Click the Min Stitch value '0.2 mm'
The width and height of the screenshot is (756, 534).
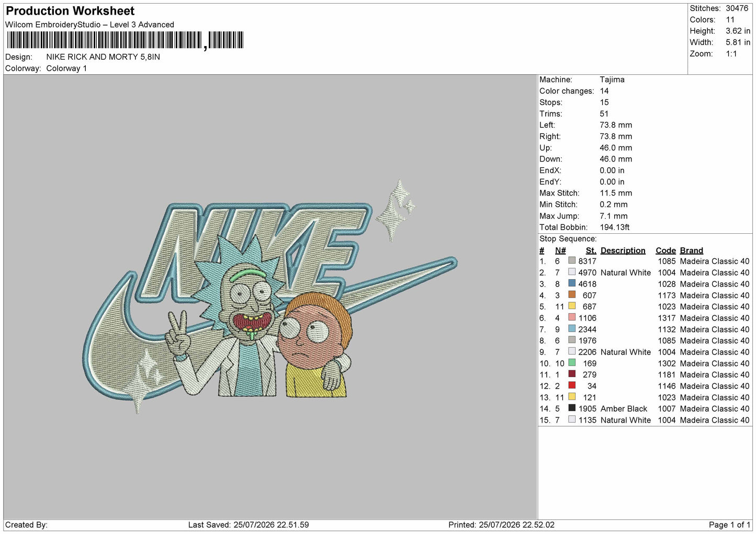614,204
